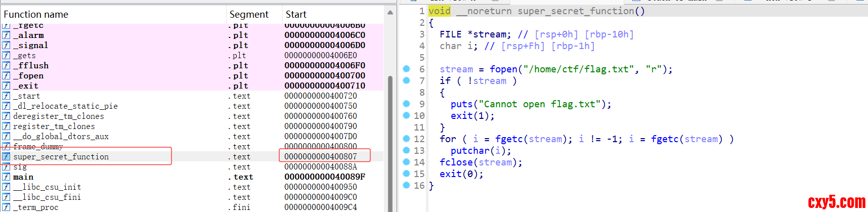The image size is (868, 212).
Task: Click the function list scrollbar up arrow
Action: (390, 13)
